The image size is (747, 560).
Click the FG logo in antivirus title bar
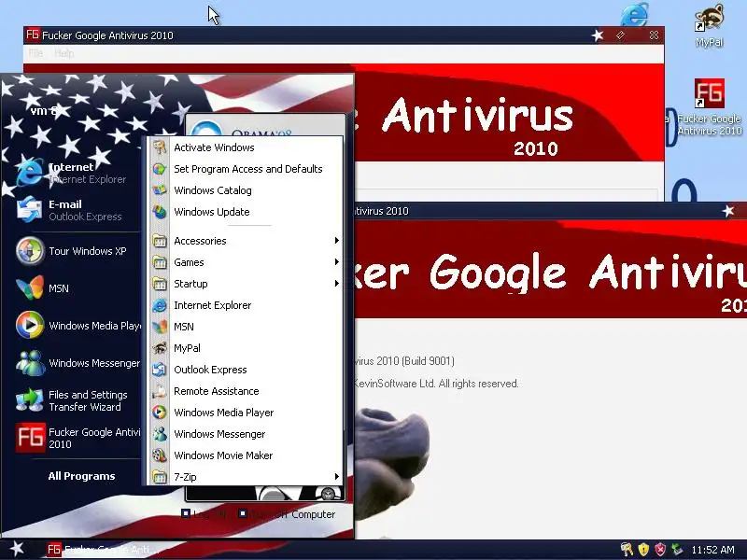[33, 35]
